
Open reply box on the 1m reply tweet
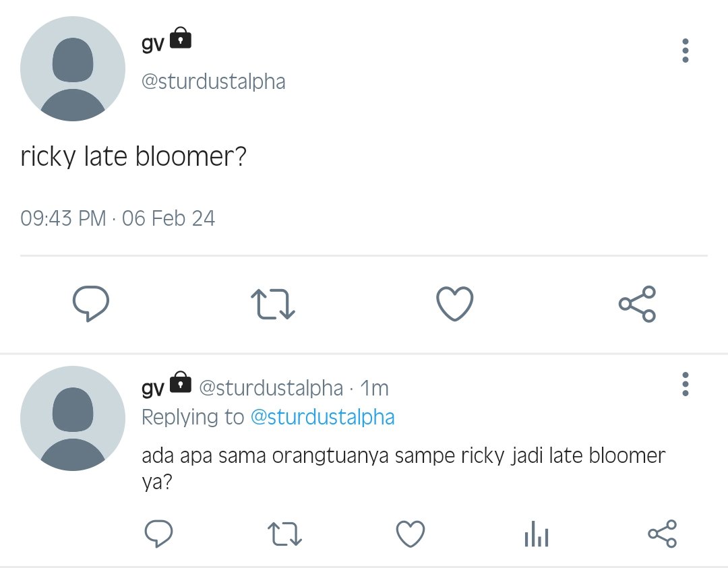point(159,534)
